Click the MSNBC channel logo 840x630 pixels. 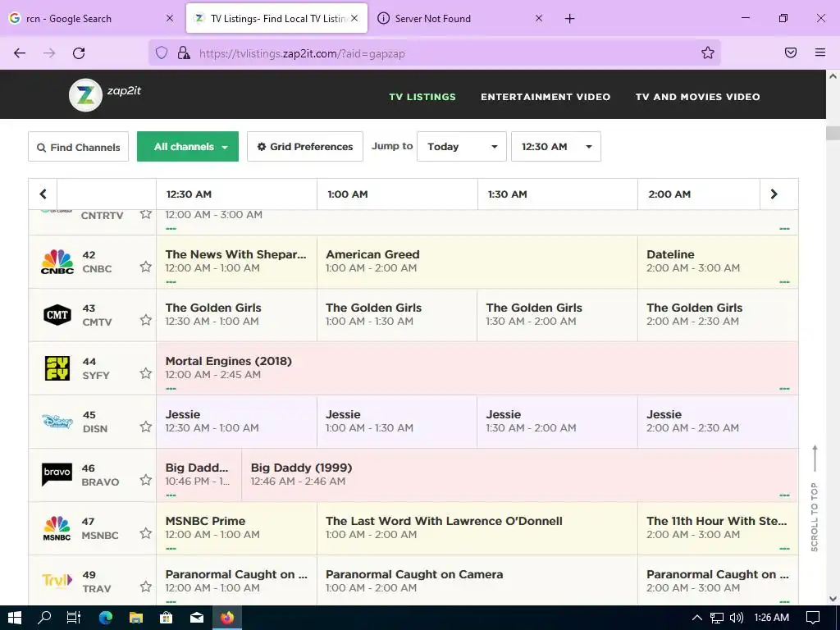[x=57, y=528]
